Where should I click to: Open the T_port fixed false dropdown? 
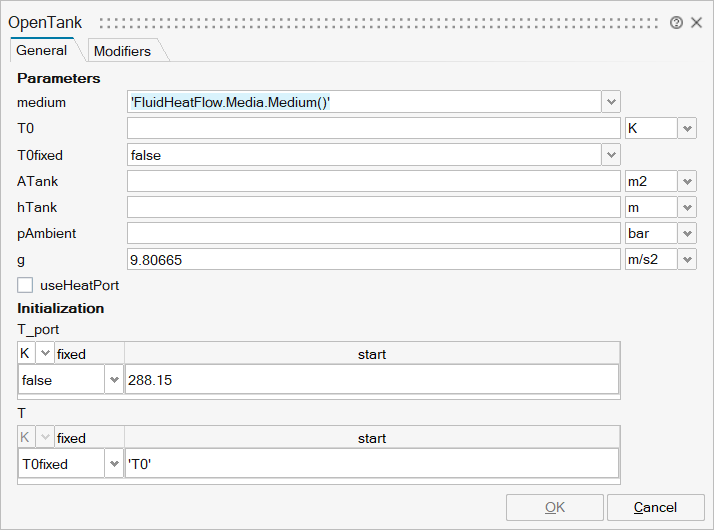pyautogui.click(x=112, y=380)
